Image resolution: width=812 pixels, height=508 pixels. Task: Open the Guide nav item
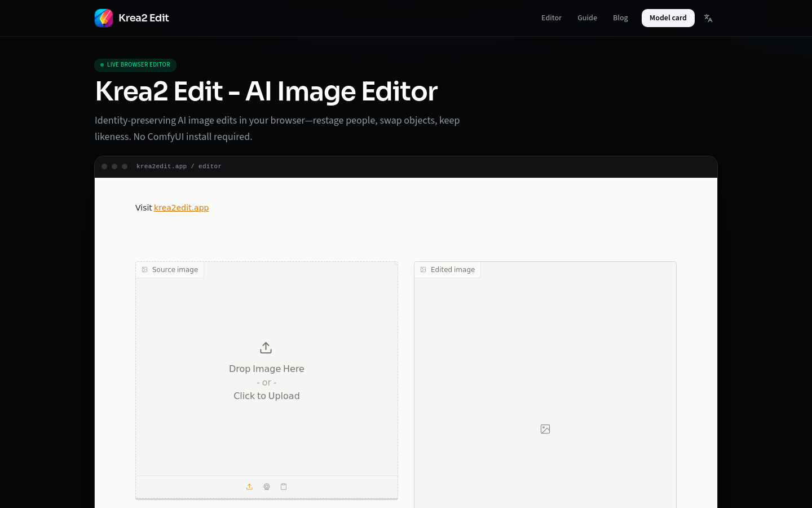click(x=587, y=18)
